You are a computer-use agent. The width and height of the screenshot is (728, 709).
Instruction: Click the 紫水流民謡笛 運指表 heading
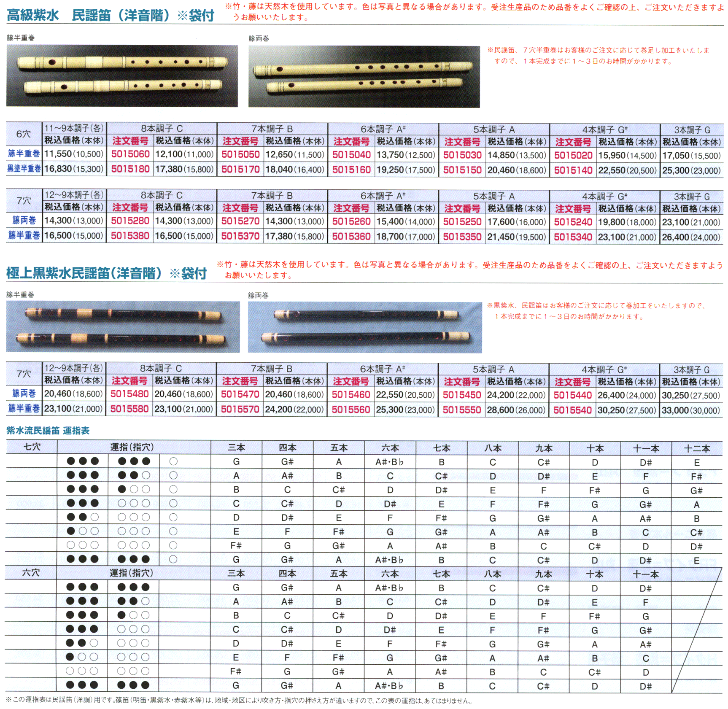(48, 431)
